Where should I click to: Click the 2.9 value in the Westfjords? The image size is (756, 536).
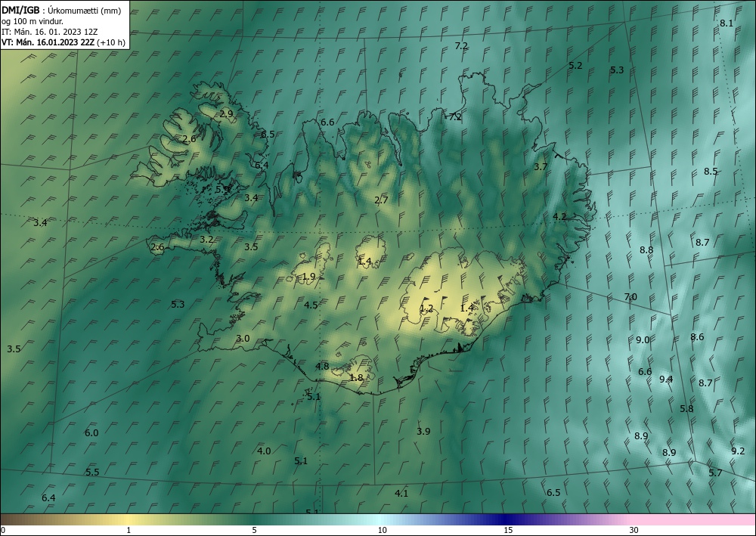pos(226,114)
